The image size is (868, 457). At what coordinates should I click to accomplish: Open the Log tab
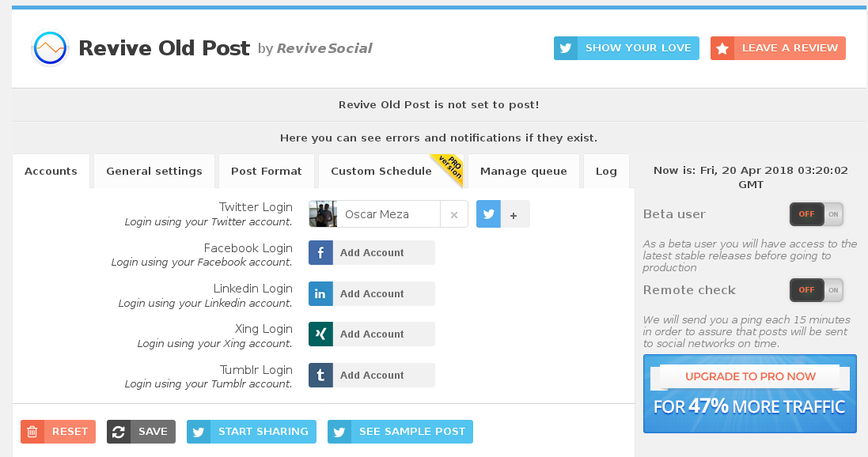click(606, 172)
